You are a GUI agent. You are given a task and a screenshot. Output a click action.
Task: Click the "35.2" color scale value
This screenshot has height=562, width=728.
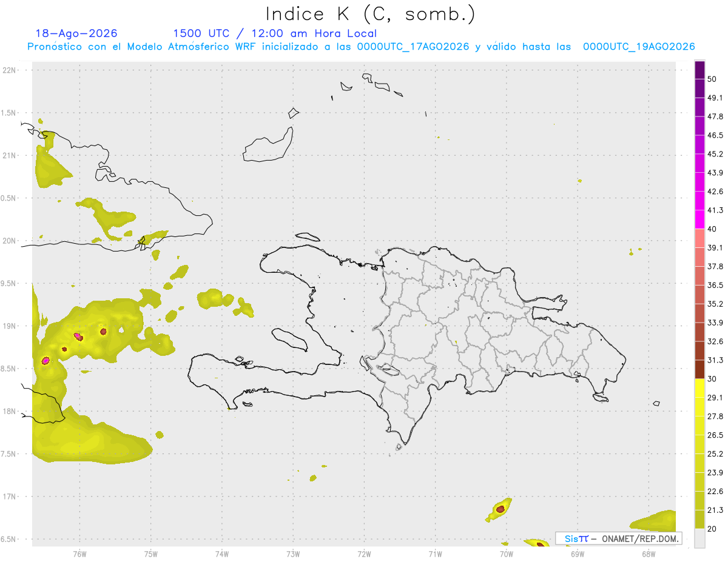point(715,304)
